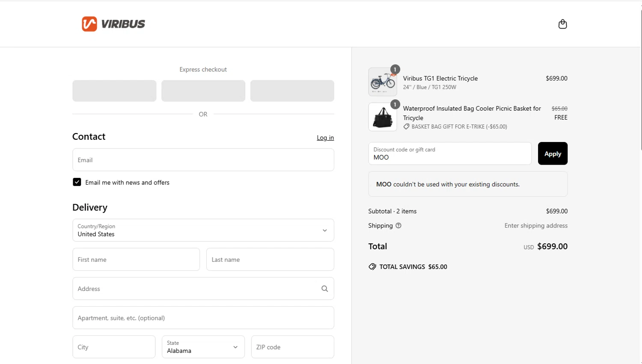Viewport: 642px width, 364px height.
Task: Click the Viribus logo
Action: tap(113, 24)
